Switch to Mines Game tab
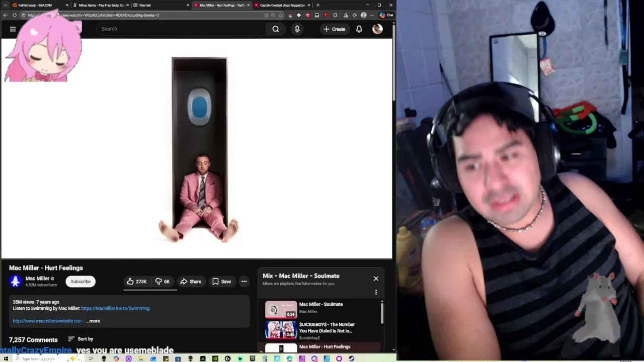 pos(101,5)
